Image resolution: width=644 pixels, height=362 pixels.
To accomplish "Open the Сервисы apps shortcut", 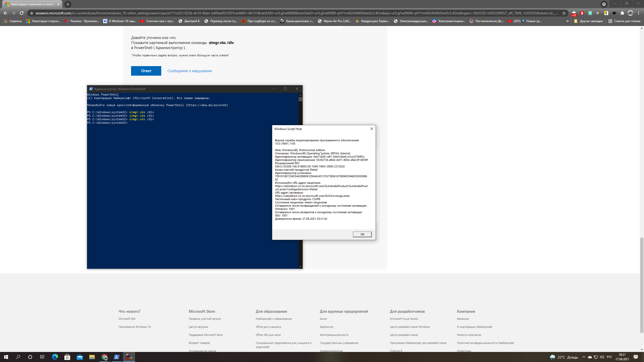I will (13, 21).
